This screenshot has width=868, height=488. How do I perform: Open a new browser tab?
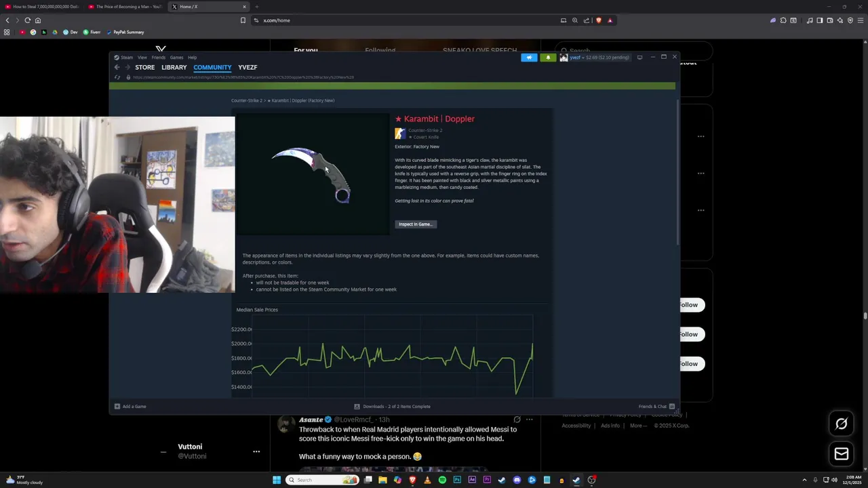[x=256, y=7]
